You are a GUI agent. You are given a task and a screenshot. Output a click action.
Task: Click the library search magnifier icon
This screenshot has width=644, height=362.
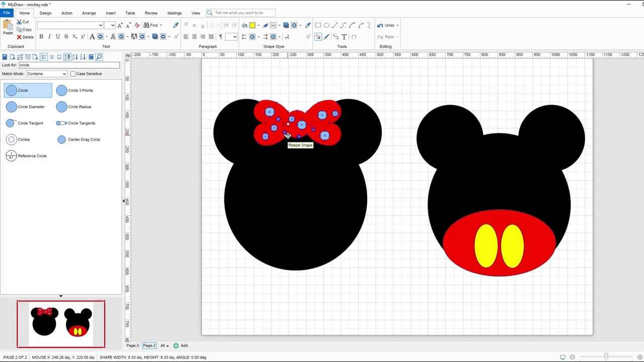coord(99,57)
